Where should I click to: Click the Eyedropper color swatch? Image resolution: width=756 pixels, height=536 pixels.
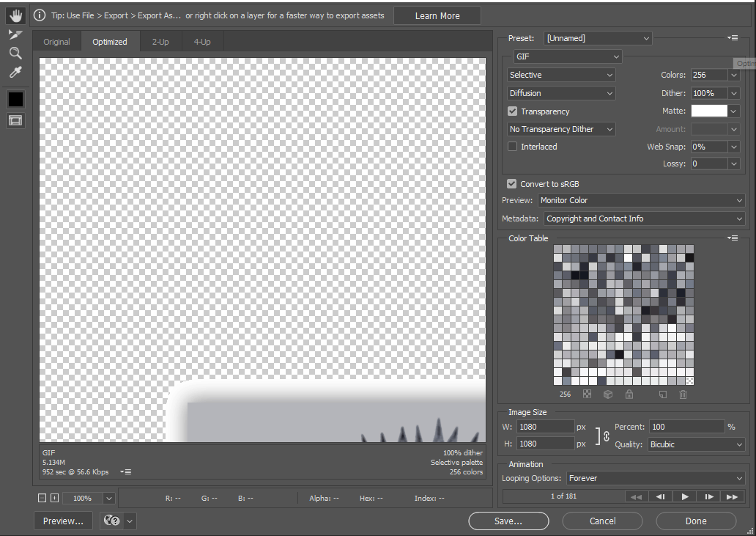15,99
